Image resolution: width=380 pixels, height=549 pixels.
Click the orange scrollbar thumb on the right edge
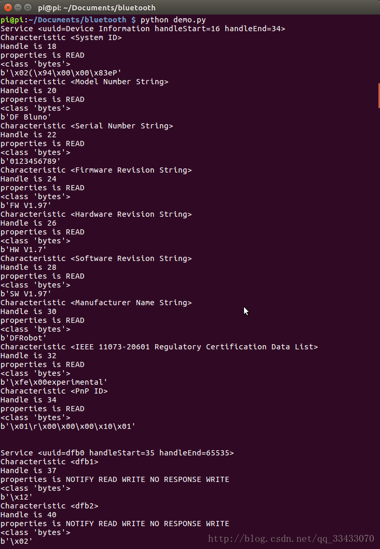point(379,96)
